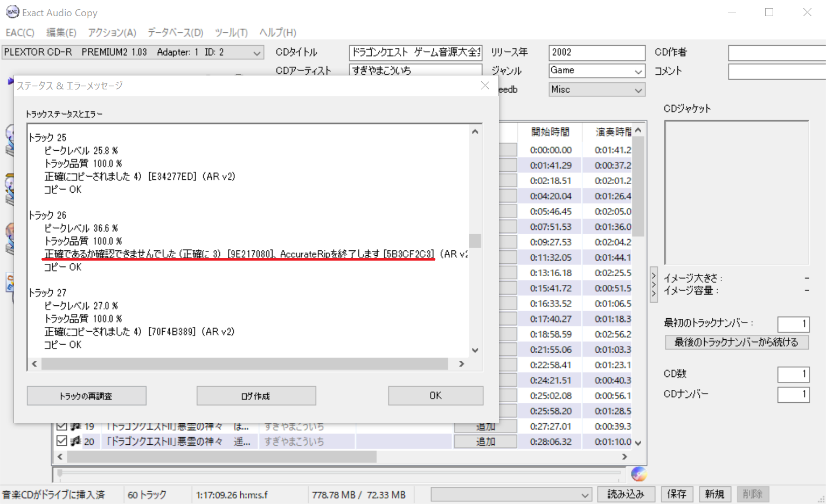Image resolution: width=826 pixels, height=504 pixels.
Task: Click the 演奏時間 column header
Action: (613, 131)
